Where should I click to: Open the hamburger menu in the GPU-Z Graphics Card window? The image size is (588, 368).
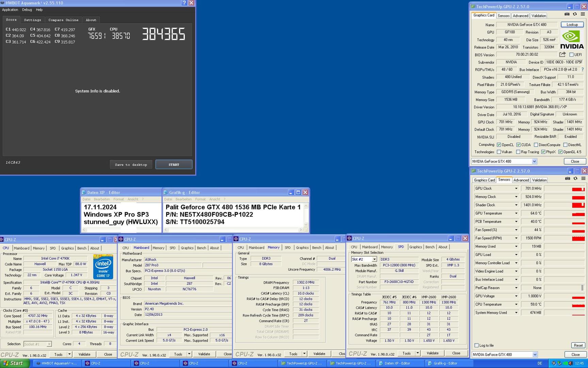[x=583, y=14]
